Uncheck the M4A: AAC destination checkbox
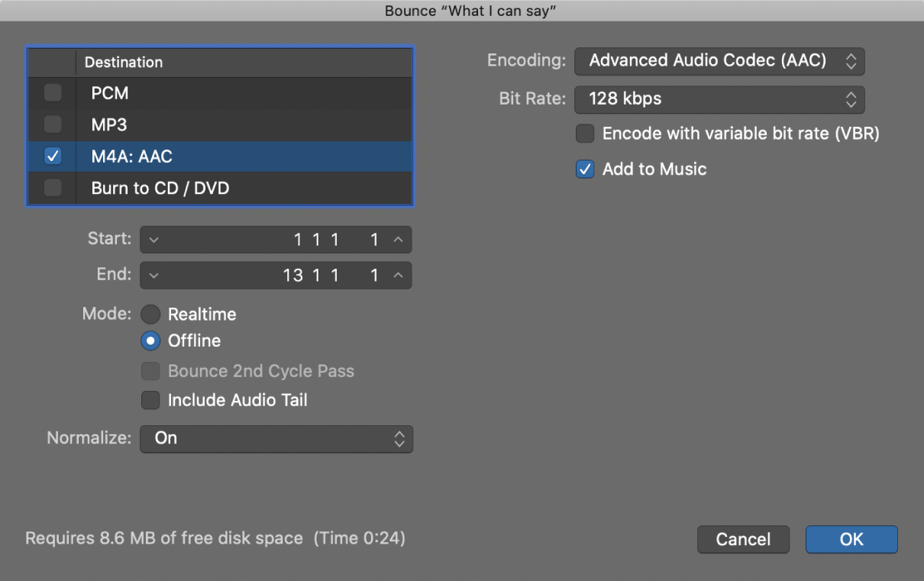 (x=53, y=157)
